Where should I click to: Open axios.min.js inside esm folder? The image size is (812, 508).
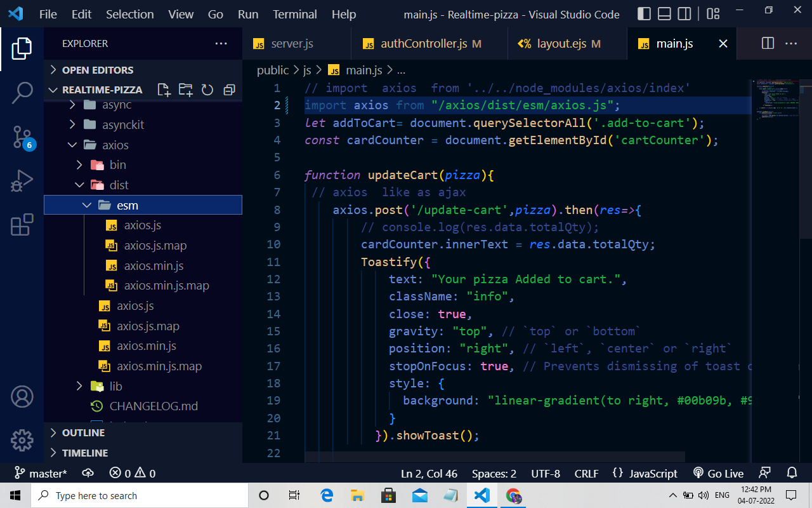point(143,265)
